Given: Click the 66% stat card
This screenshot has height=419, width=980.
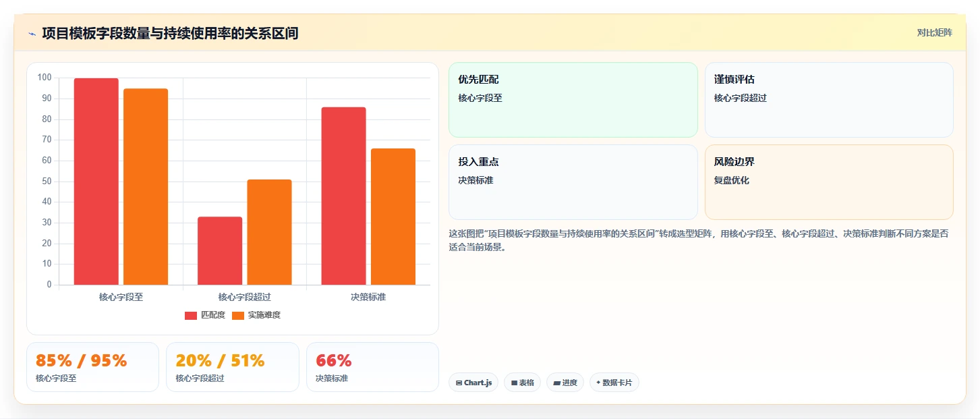Looking at the screenshot, I should 372,367.
